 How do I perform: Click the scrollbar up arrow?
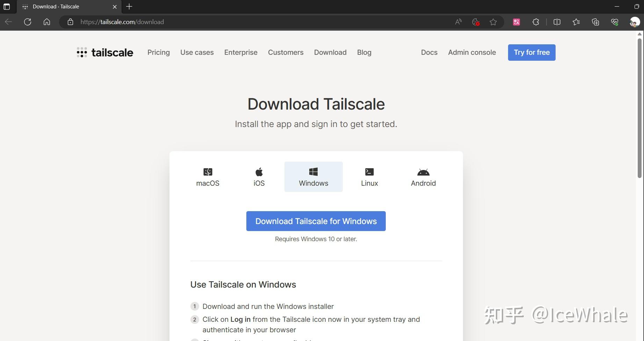pos(640,34)
